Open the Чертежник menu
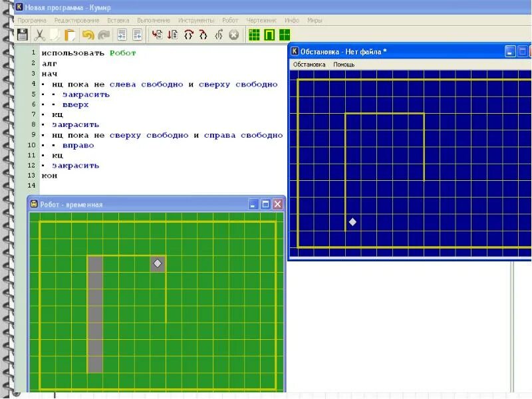 (261, 21)
